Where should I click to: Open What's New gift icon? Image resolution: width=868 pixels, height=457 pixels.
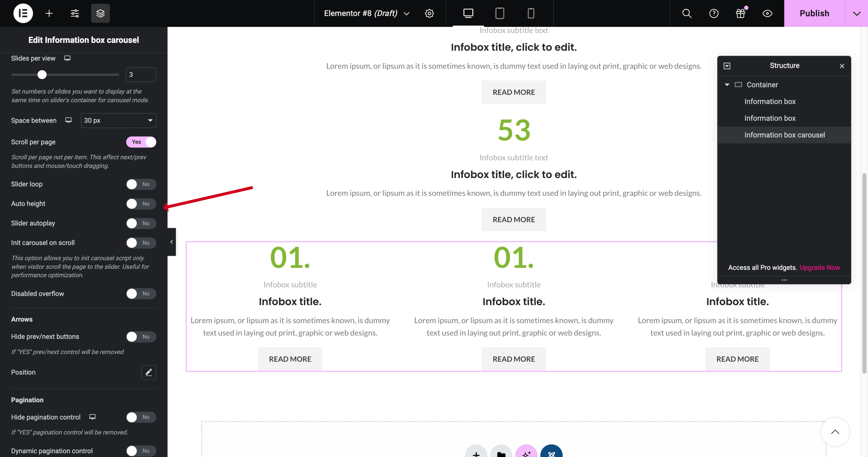point(741,13)
